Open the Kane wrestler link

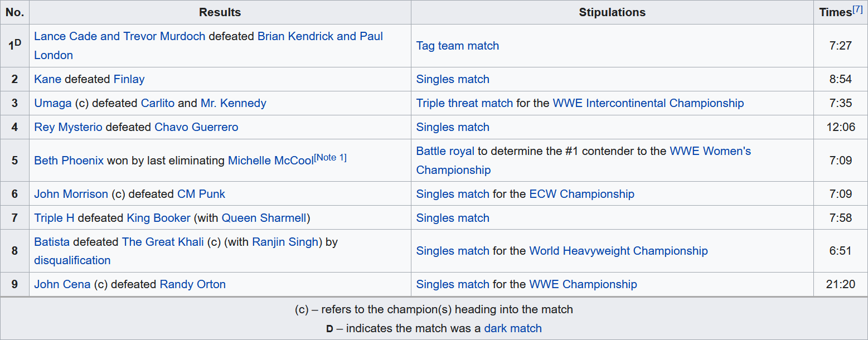click(x=47, y=79)
